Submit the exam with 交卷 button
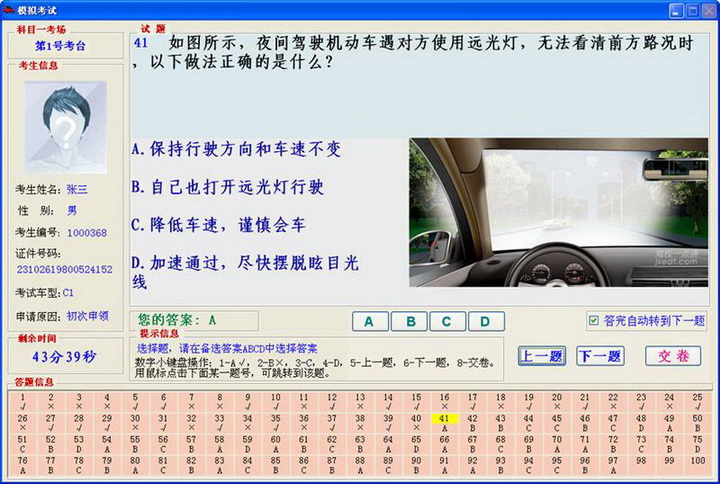 (673, 356)
